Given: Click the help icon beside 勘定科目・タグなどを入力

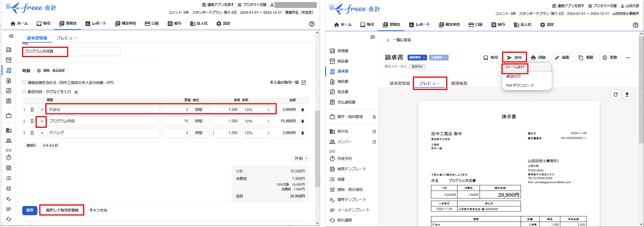Looking at the screenshot, I should point(76,92).
